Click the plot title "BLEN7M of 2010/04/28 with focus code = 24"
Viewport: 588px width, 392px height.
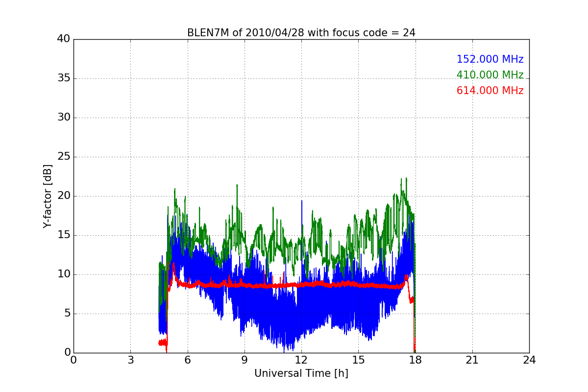(301, 33)
